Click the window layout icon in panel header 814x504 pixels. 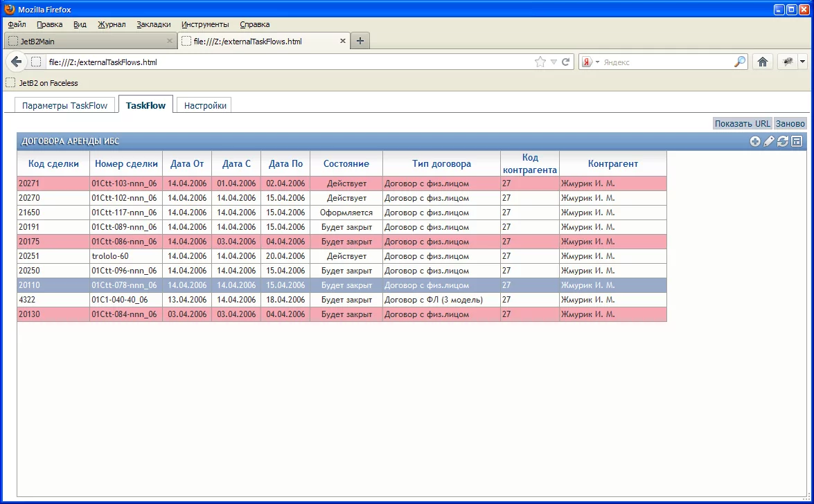pos(797,142)
